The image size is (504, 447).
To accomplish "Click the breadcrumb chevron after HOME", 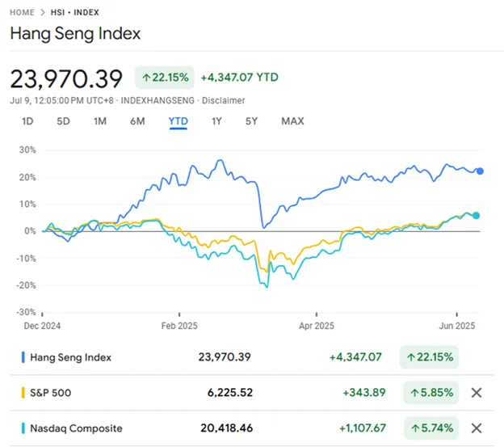I will (x=43, y=13).
